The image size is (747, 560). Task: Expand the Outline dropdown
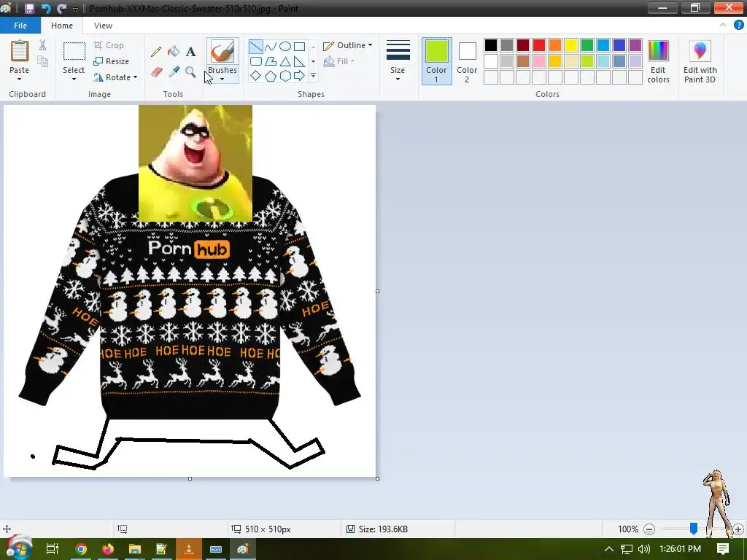pyautogui.click(x=370, y=45)
